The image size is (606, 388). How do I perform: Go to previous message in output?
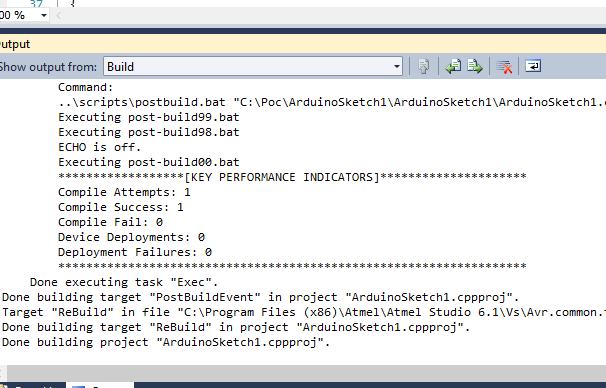coord(453,66)
